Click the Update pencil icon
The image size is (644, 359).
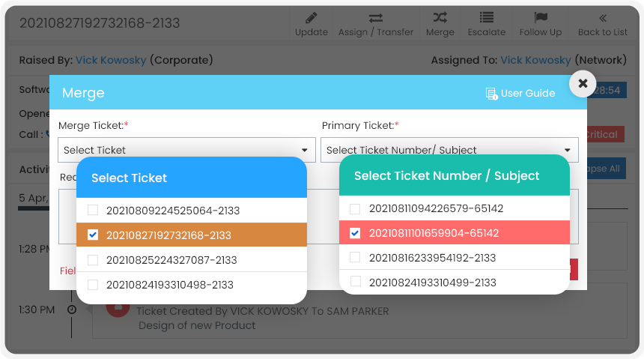[312, 18]
